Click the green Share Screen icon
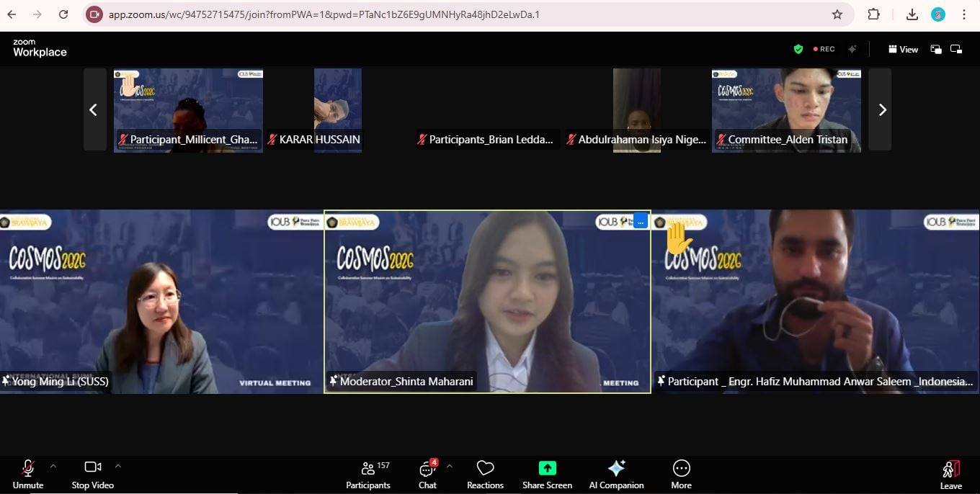Image resolution: width=980 pixels, height=494 pixels. coord(547,469)
